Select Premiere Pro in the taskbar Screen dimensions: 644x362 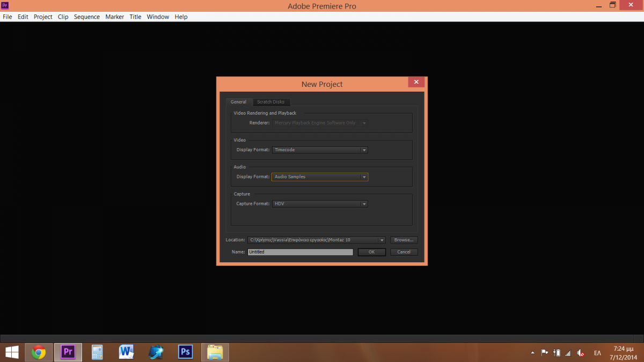(x=68, y=352)
